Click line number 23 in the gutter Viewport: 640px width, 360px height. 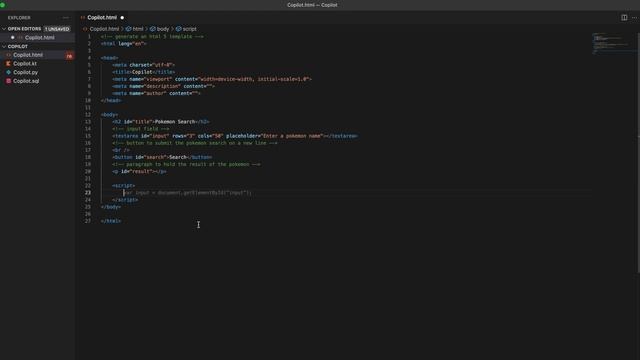click(88, 193)
